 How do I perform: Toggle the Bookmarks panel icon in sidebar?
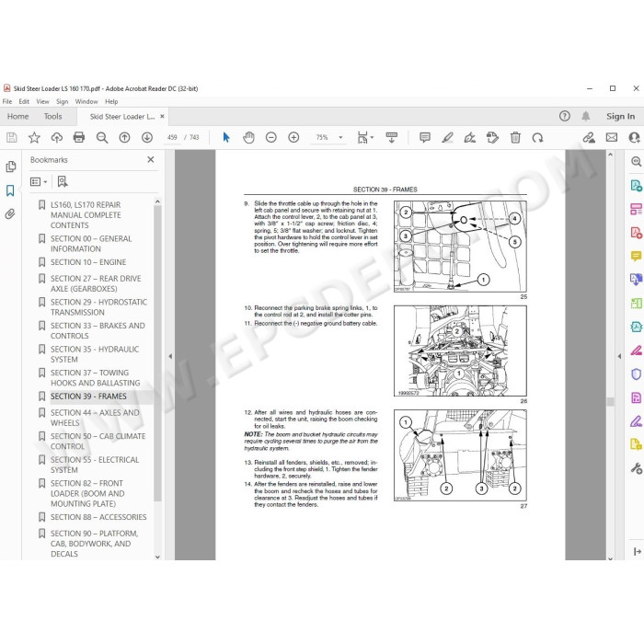tap(10, 190)
